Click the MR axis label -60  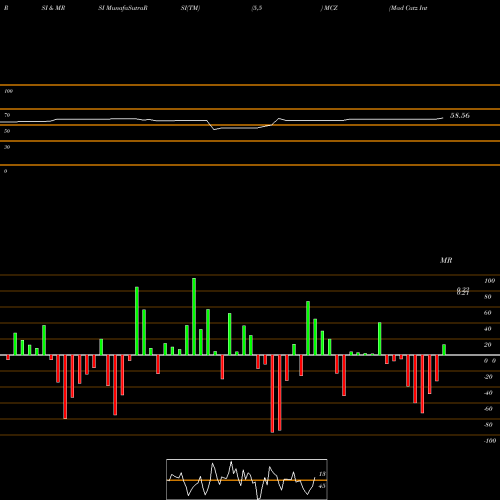point(488,409)
